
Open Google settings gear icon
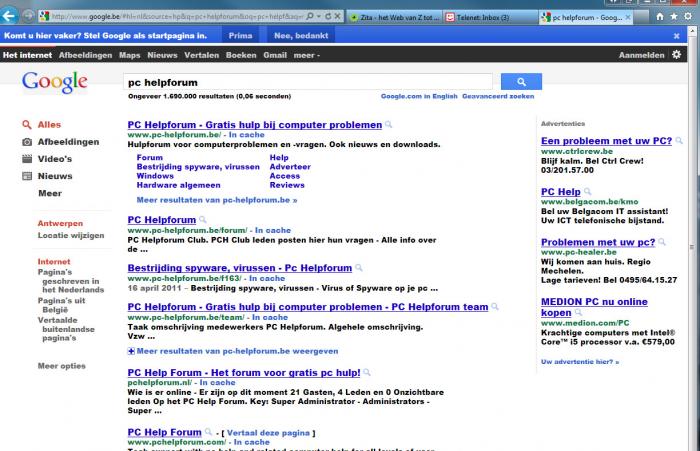coord(676,54)
